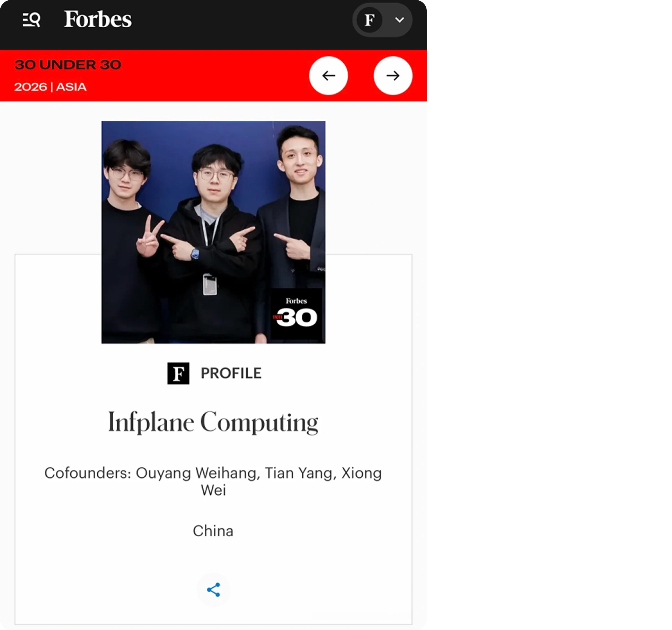Screen dimensions: 672x630
Task: Click the black F profile logo
Action: pyautogui.click(x=178, y=373)
